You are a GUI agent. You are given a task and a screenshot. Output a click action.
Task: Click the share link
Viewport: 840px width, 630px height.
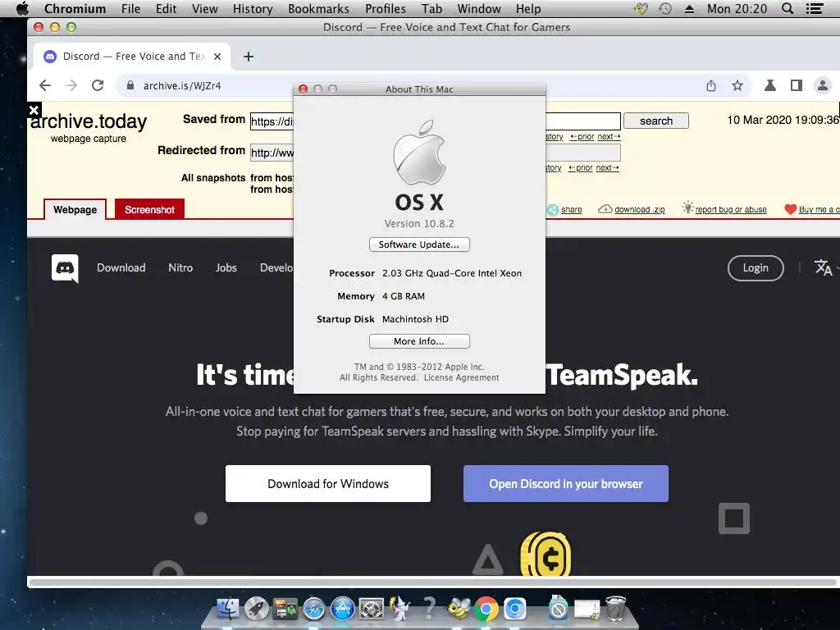point(571,209)
